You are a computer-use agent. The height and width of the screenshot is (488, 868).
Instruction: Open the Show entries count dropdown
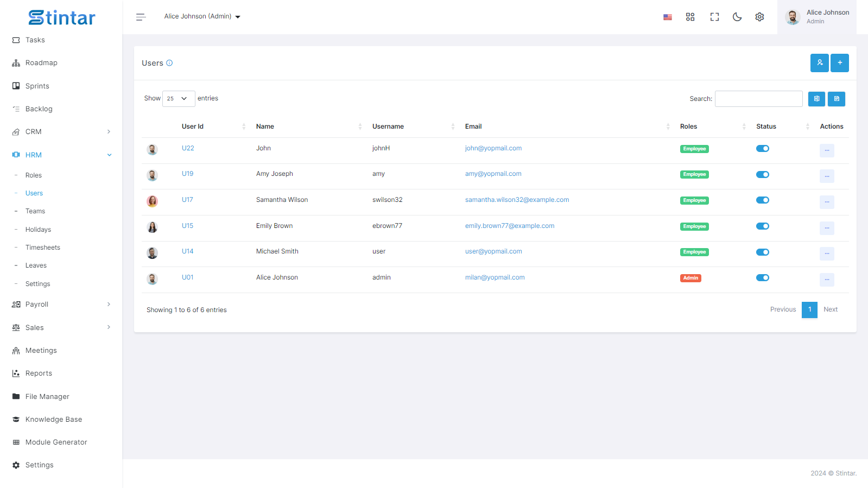[x=179, y=99]
